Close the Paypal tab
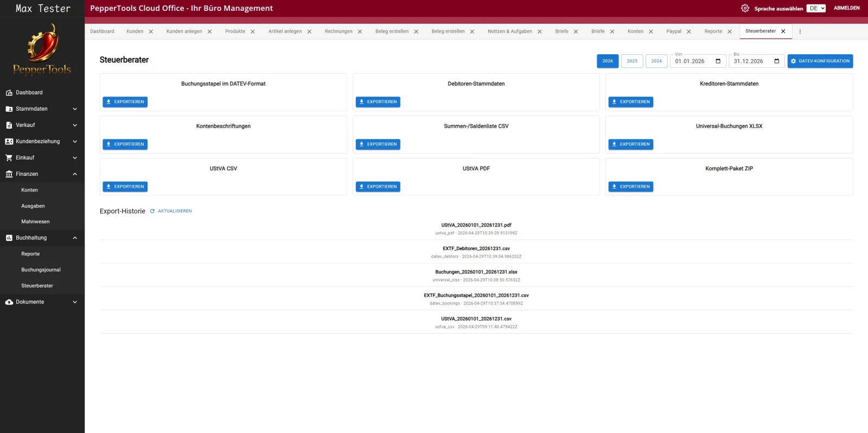Viewport: 868px width, 433px height. tap(689, 31)
